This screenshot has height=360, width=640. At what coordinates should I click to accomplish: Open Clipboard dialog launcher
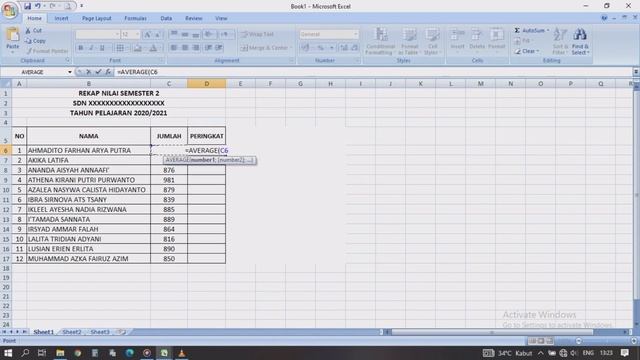68,60
